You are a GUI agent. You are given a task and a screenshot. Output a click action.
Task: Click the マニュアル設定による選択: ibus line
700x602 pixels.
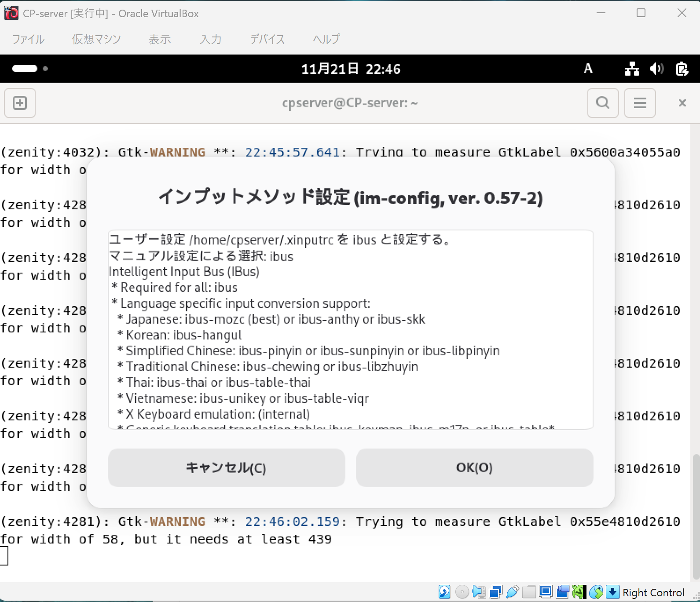201,256
